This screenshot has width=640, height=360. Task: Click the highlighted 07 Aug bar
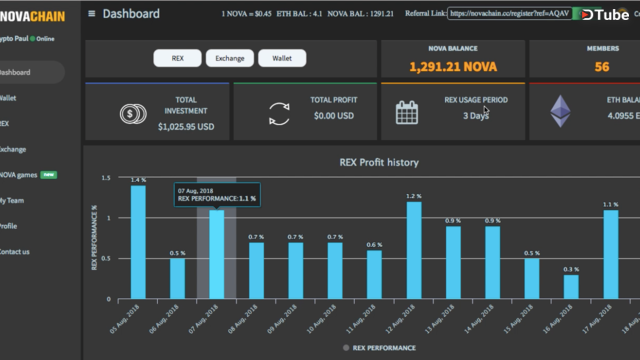tap(217, 254)
